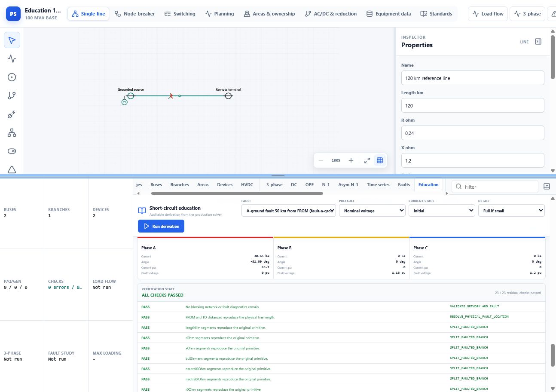Fit diagram to screen icon

(x=367, y=160)
